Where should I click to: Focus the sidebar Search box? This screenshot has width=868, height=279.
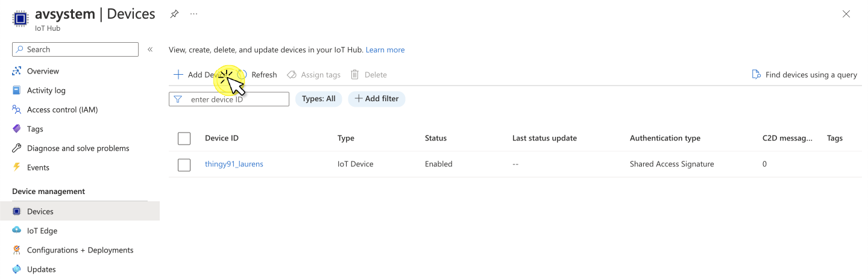pyautogui.click(x=75, y=49)
